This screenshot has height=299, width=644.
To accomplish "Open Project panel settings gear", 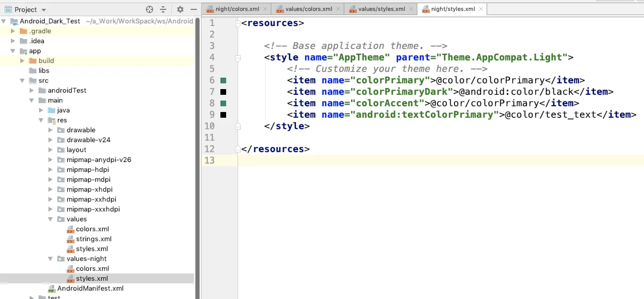I will [x=180, y=9].
